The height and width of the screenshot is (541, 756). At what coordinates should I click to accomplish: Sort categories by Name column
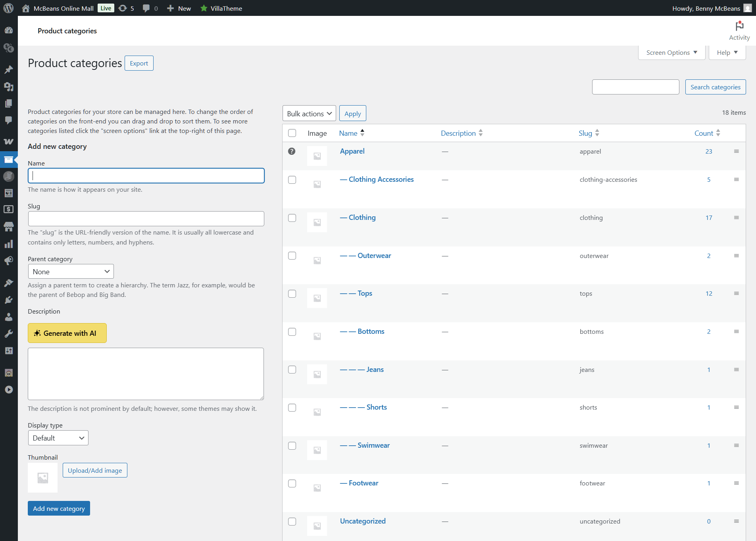[x=352, y=133]
